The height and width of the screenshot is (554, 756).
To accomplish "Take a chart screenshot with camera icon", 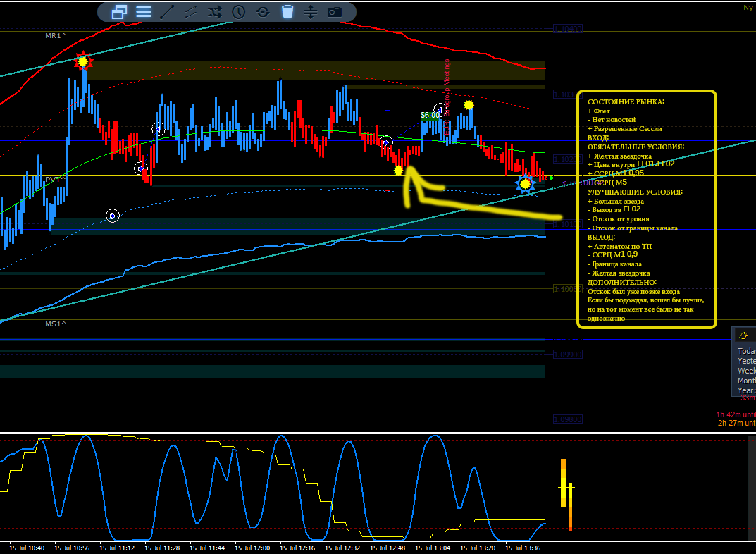I will [x=335, y=12].
